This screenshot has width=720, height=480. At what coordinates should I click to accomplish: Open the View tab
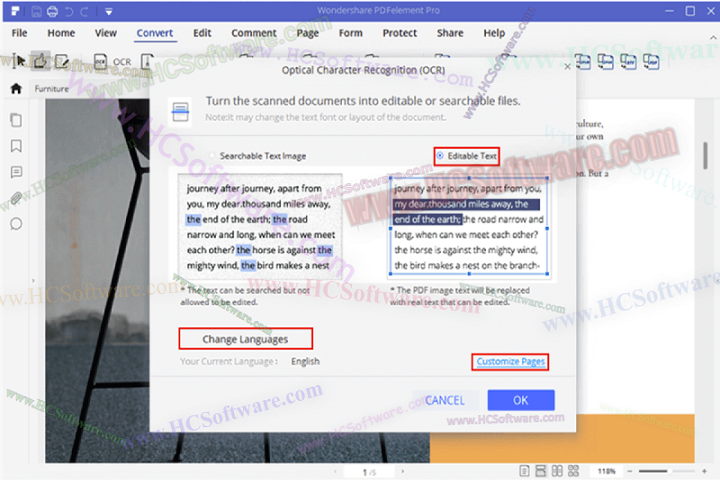point(106,33)
